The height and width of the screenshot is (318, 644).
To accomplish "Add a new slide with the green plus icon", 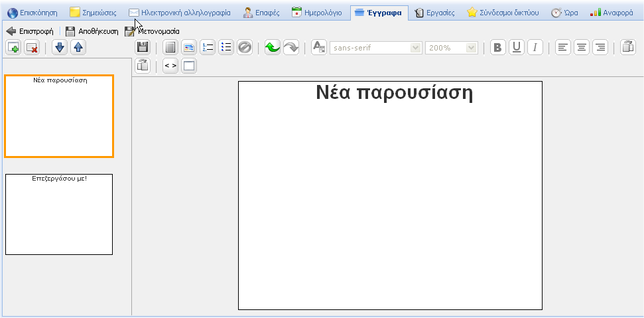I will (13, 47).
